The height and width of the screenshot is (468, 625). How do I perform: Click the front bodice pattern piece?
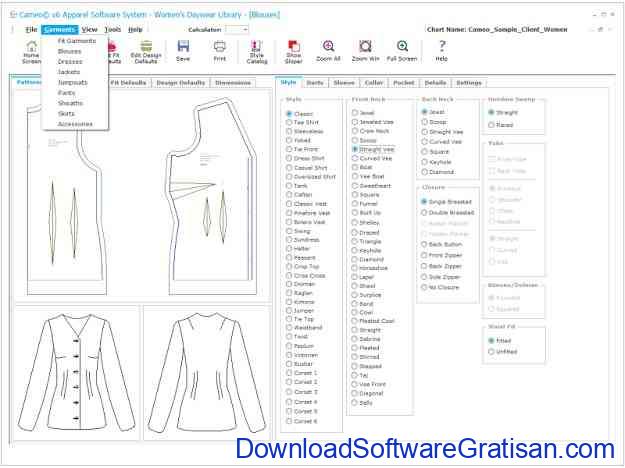[x=212, y=195]
